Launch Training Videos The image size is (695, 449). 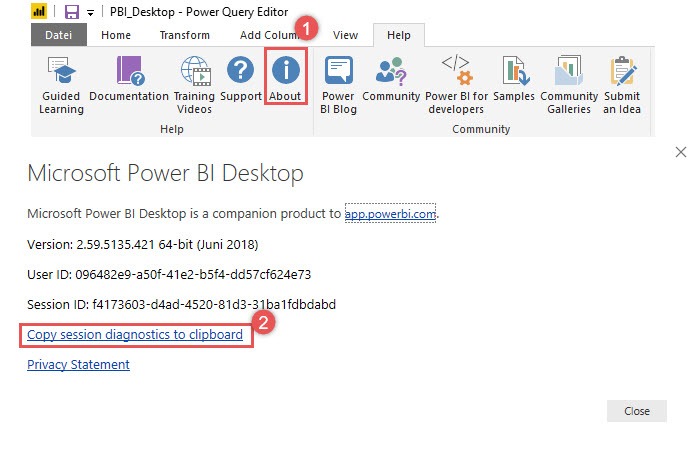pyautogui.click(x=194, y=84)
